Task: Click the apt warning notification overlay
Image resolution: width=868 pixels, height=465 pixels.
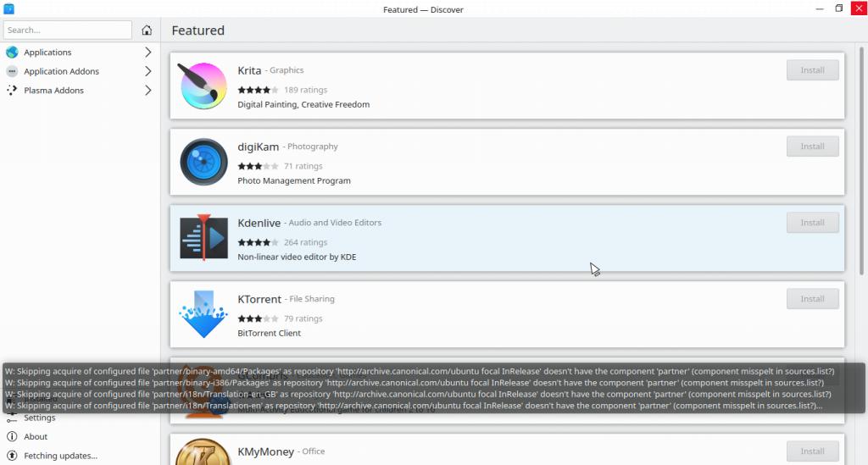Action: (x=433, y=388)
